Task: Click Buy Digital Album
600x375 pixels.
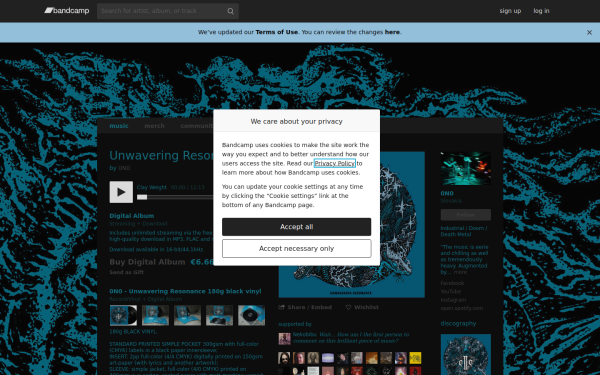Action: [147, 262]
